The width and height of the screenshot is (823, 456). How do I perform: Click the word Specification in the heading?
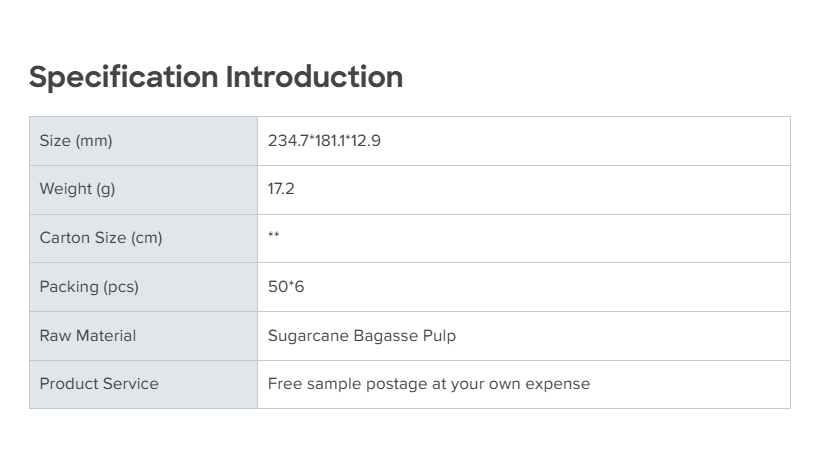click(123, 77)
